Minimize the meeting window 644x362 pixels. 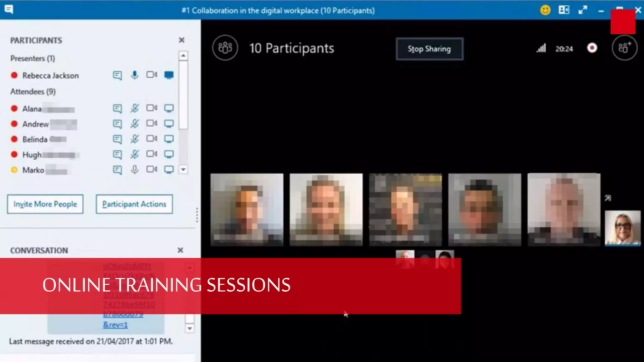point(601,11)
